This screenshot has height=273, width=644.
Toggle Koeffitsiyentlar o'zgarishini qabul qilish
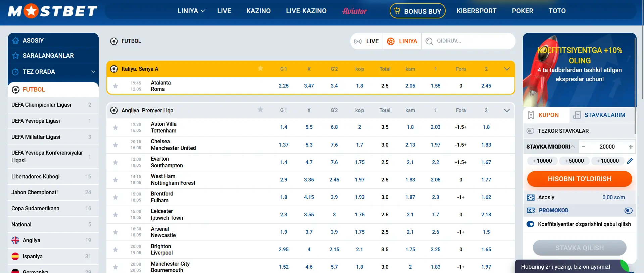coord(531,224)
